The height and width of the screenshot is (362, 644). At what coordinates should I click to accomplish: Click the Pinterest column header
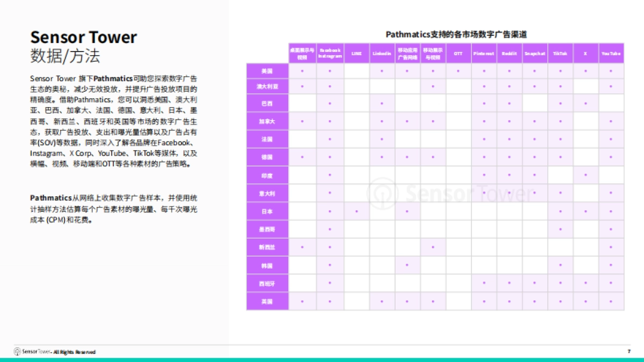483,53
